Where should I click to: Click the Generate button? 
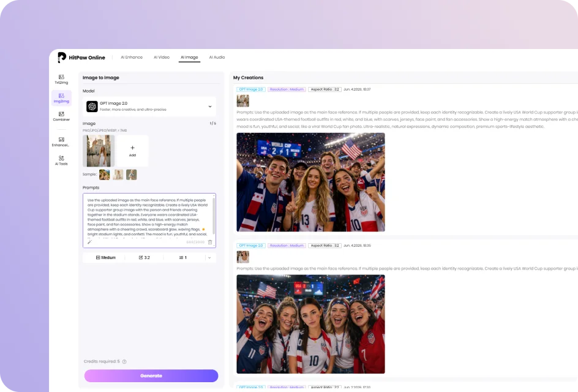(151, 376)
